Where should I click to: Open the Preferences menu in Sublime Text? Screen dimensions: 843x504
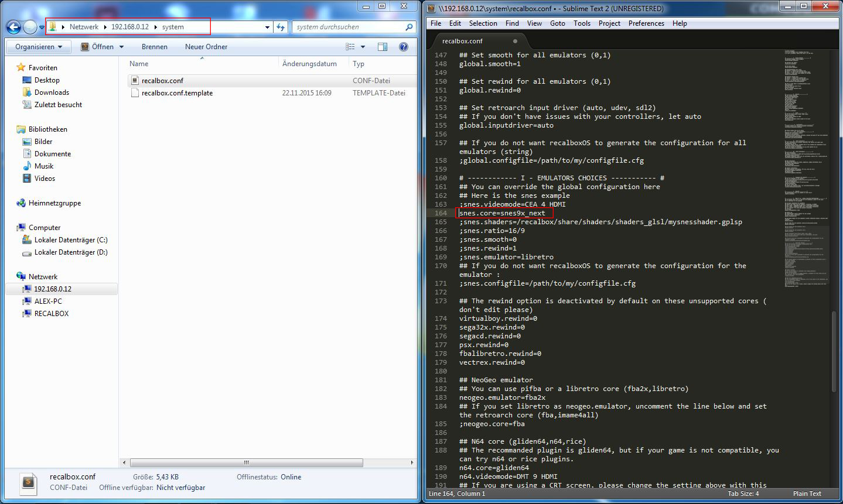click(x=646, y=23)
